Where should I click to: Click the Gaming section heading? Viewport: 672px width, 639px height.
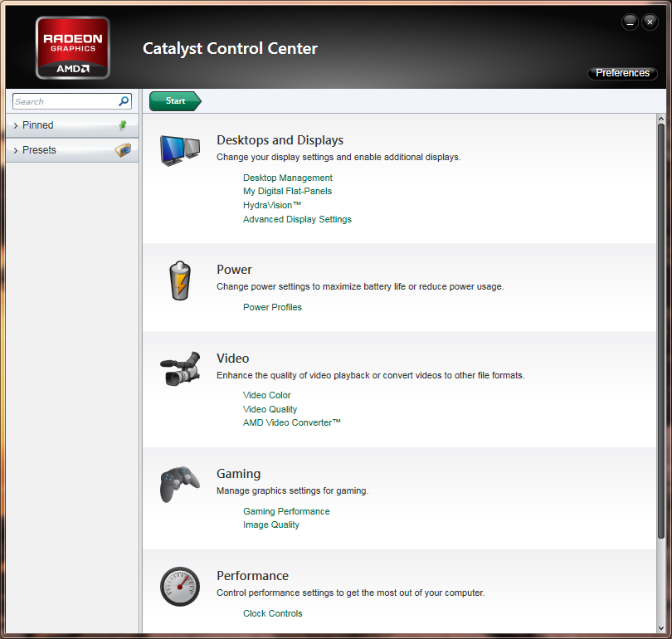(x=238, y=474)
